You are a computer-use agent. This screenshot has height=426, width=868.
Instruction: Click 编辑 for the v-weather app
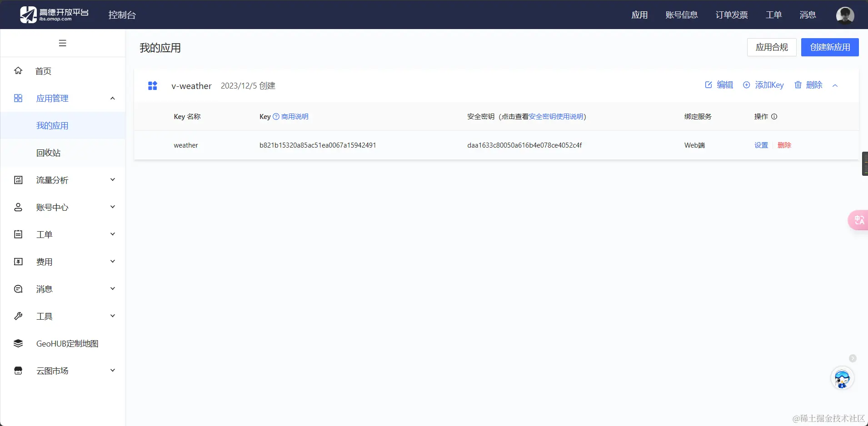(x=725, y=85)
